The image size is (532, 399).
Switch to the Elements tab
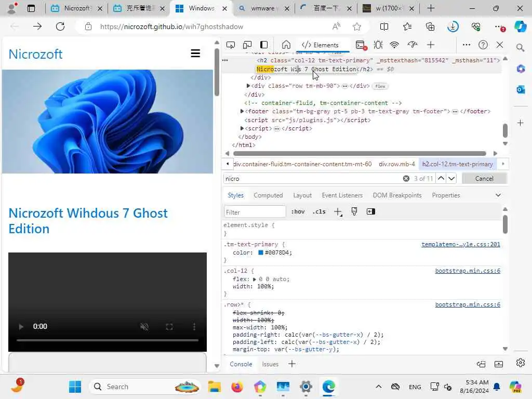(320, 45)
